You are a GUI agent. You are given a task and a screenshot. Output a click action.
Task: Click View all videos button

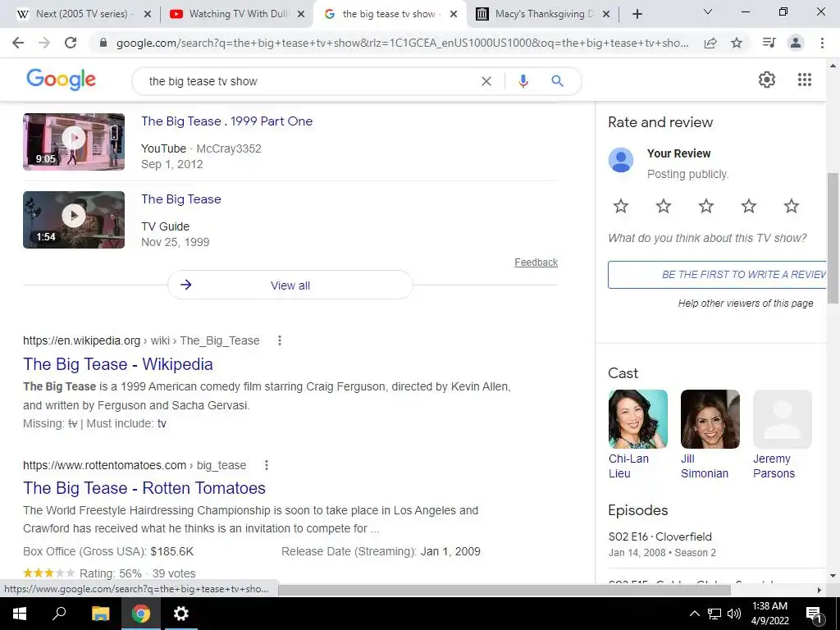coord(290,285)
